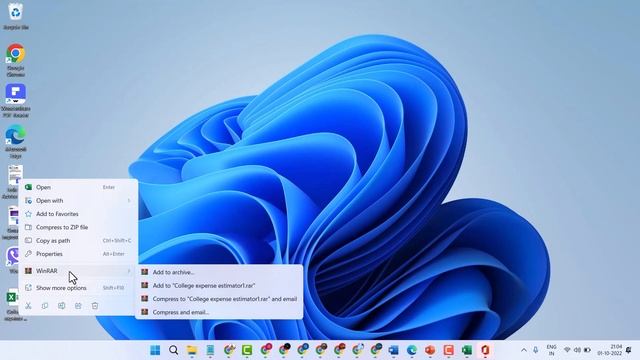Open the Windows Start button

155,350
